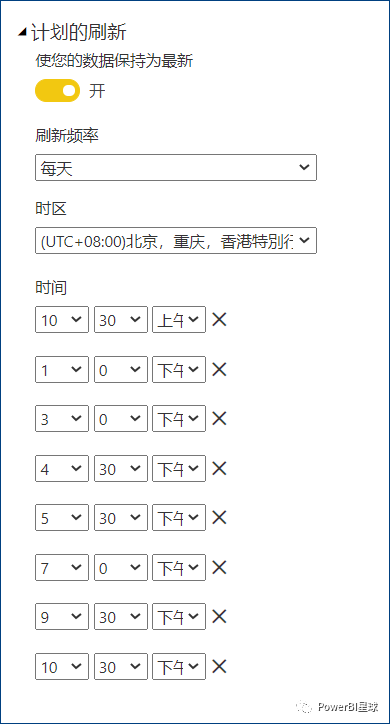The width and height of the screenshot is (390, 724).
Task: Open the 上午 period dropdown in first row
Action: [x=179, y=319]
